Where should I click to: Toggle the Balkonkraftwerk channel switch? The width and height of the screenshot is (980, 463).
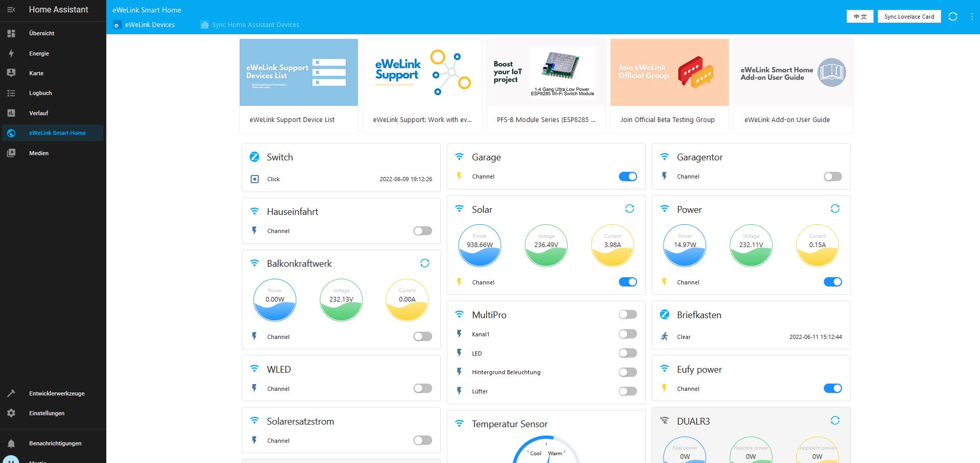423,336
